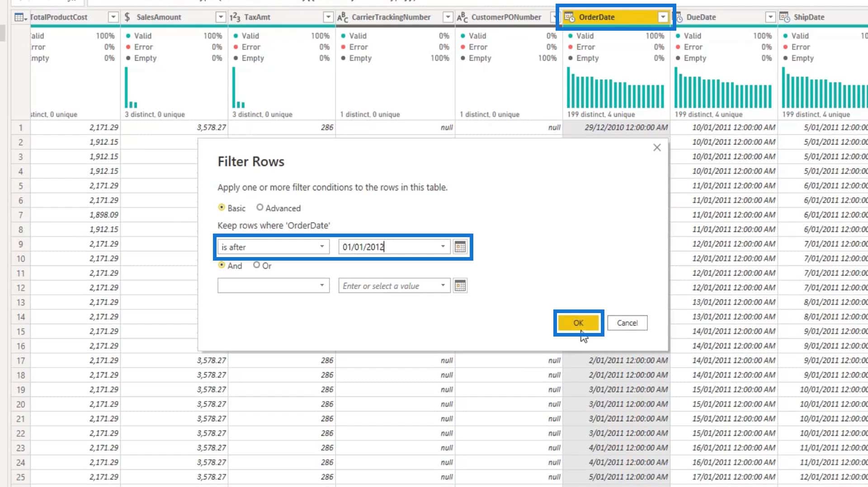868x487 pixels.
Task: Choose the And condition operator
Action: click(222, 265)
